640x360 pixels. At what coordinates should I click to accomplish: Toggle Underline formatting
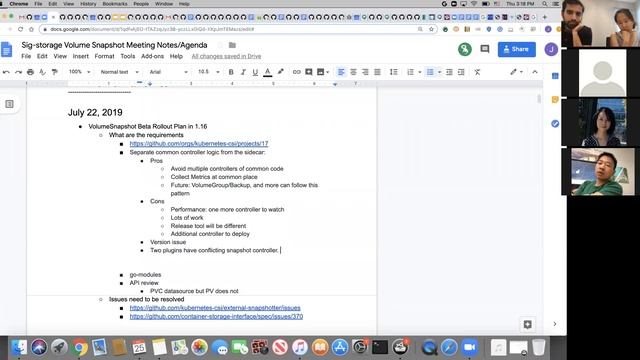255,72
